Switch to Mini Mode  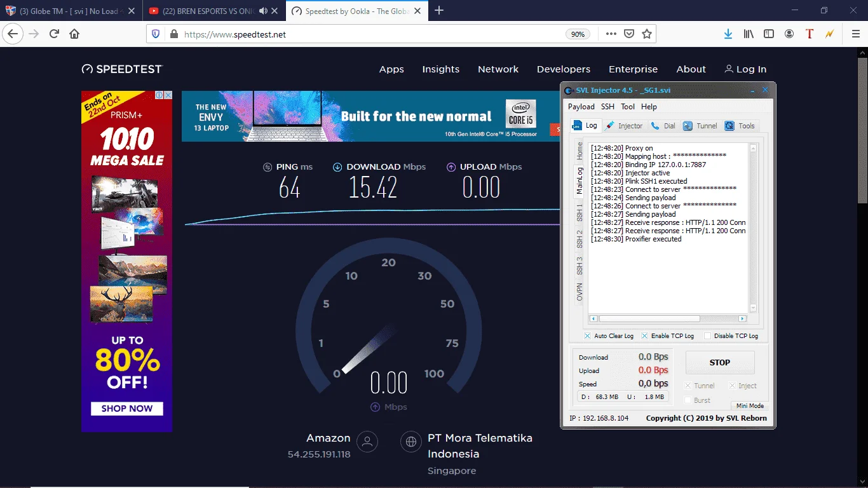coord(750,405)
